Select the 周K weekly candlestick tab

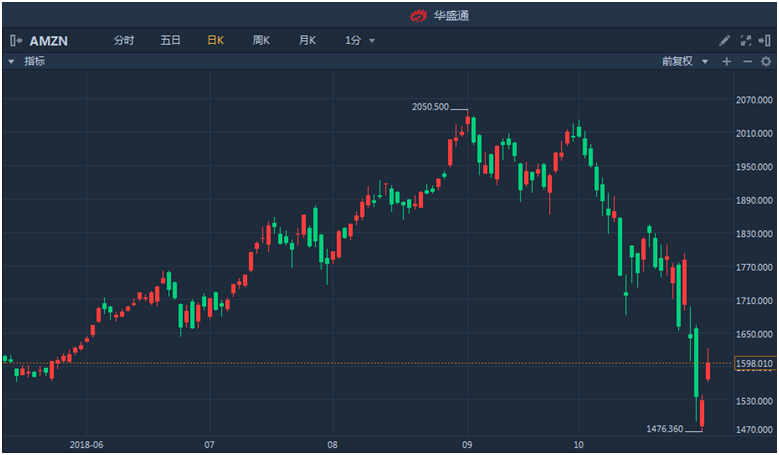261,41
